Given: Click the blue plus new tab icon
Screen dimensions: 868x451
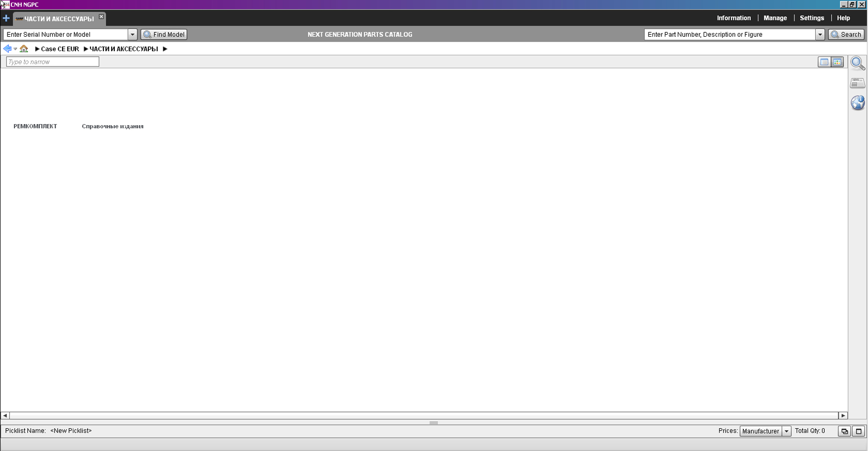Looking at the screenshot, I should [6, 18].
